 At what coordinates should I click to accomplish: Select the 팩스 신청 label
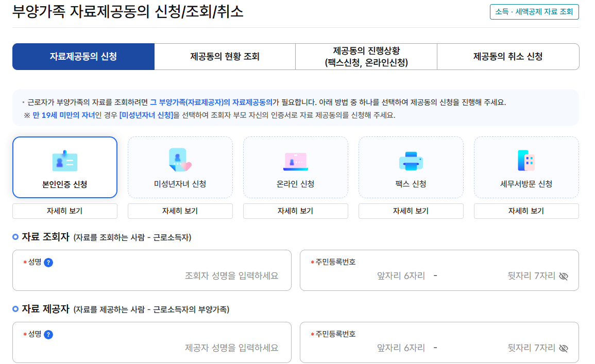click(x=411, y=184)
